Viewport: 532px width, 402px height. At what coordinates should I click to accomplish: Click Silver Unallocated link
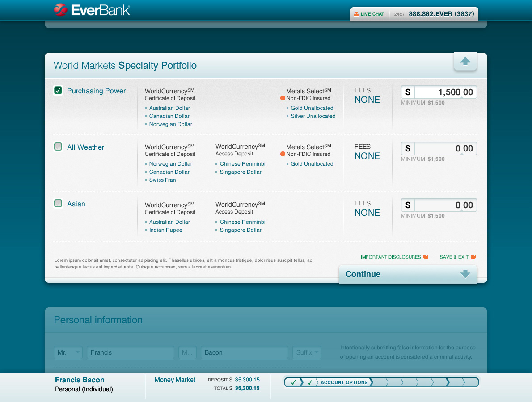click(313, 116)
